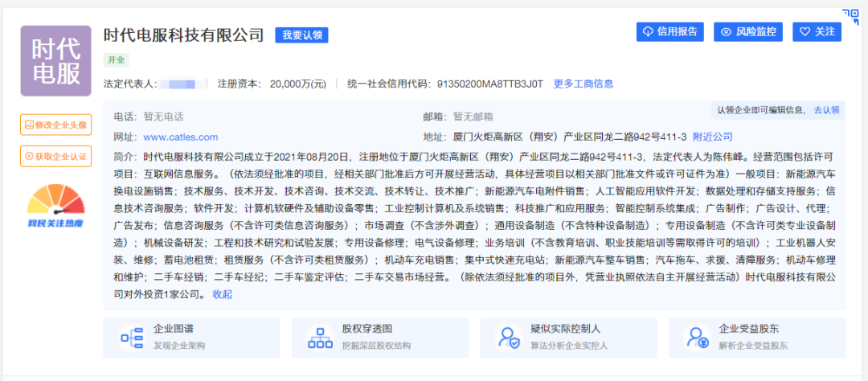Click 去认领 link in the notice
The image size is (868, 381).
(x=826, y=110)
